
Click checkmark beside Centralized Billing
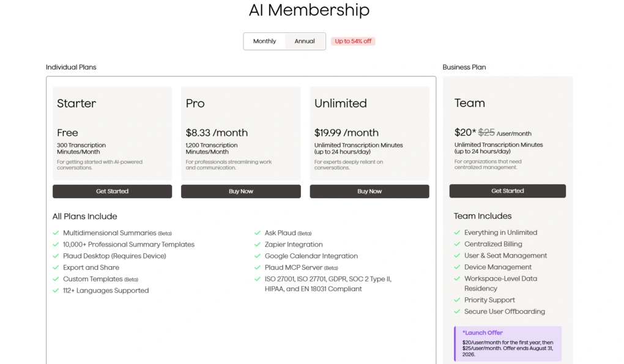point(457,244)
